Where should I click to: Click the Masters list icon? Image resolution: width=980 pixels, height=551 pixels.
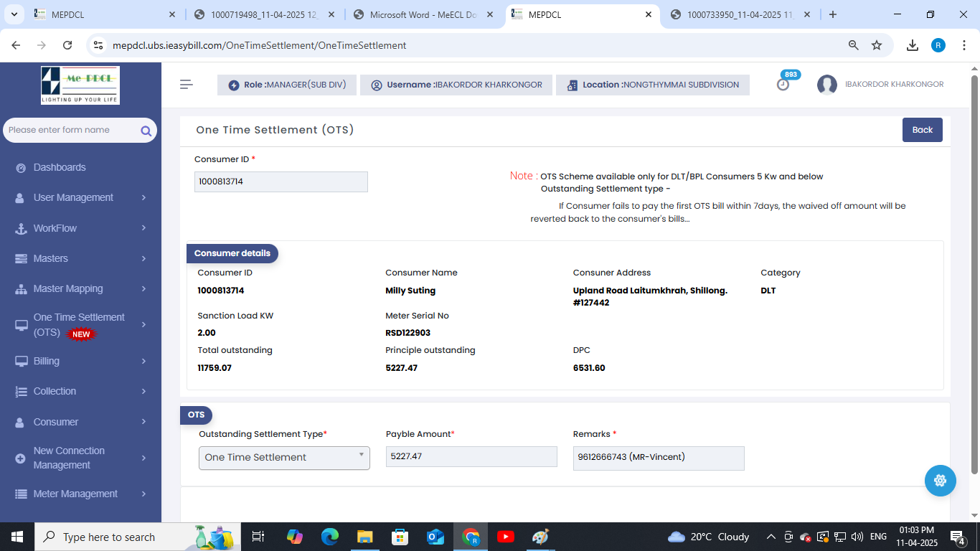(21, 258)
